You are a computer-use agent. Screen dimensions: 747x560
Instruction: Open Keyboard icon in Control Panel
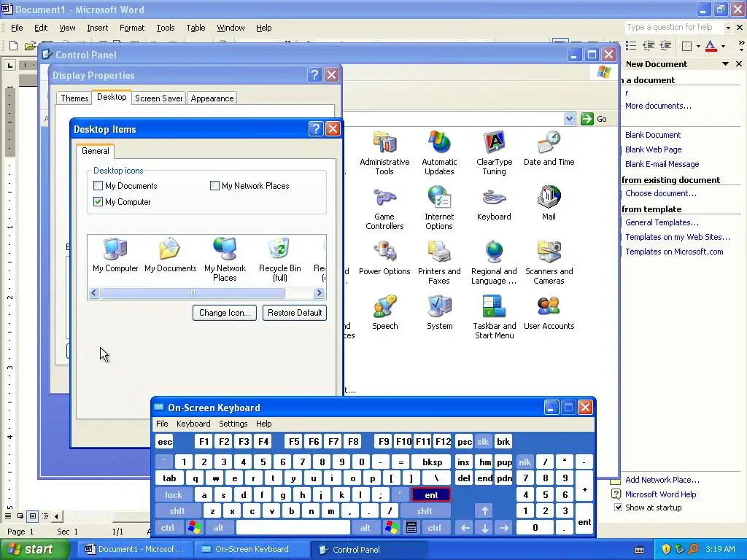point(494,203)
